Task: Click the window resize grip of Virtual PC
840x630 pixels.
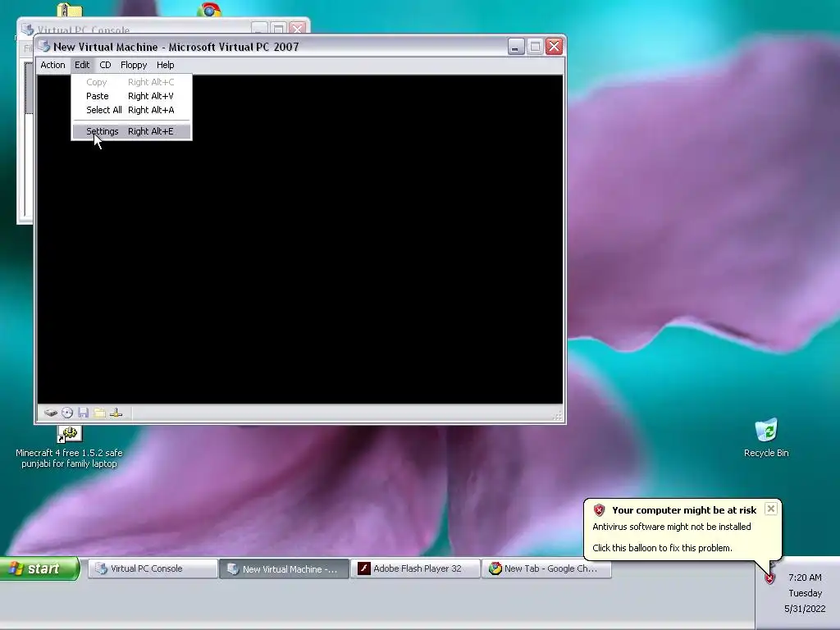Action: (558, 416)
